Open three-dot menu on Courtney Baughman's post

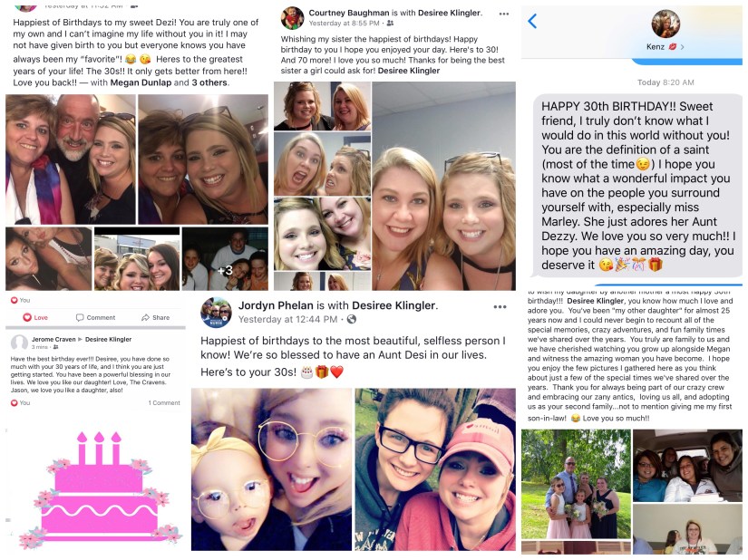(x=504, y=14)
